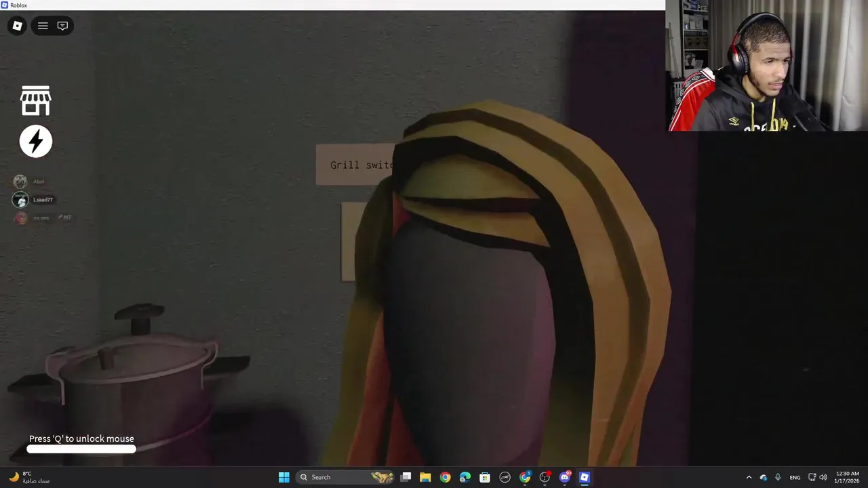
Task: Launch File Explorer from taskbar
Action: tap(425, 477)
